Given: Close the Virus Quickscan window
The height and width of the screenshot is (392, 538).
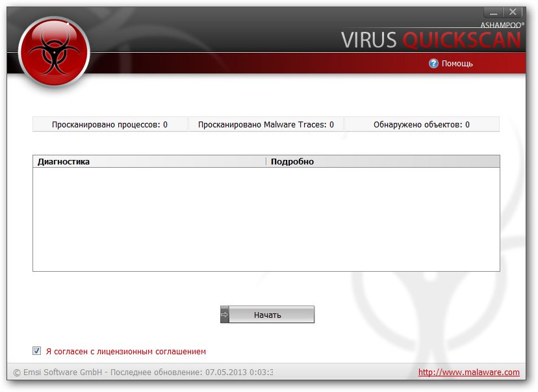Looking at the screenshot, I should [x=513, y=12].
